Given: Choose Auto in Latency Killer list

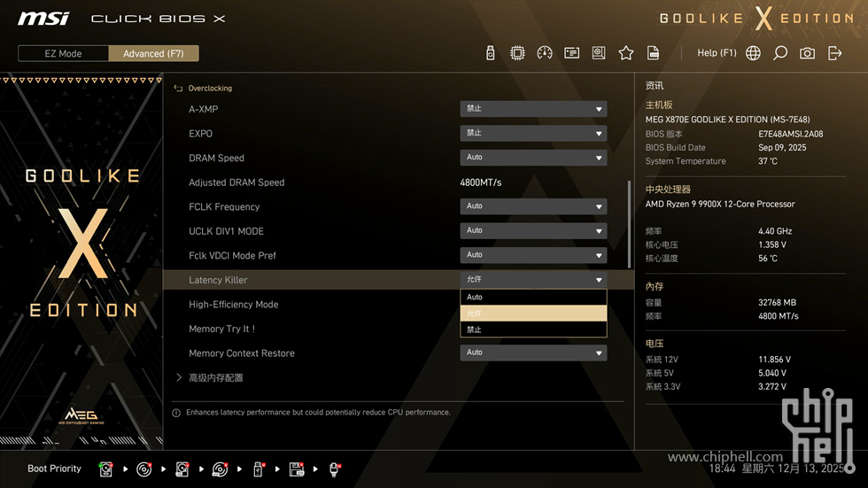Looking at the screenshot, I should tap(533, 298).
